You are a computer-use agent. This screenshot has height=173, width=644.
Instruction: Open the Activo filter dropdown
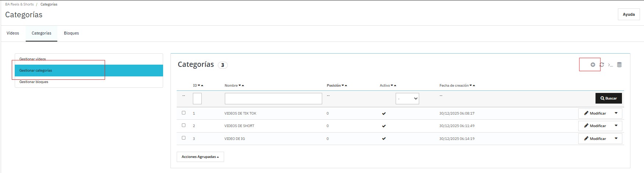pos(407,98)
